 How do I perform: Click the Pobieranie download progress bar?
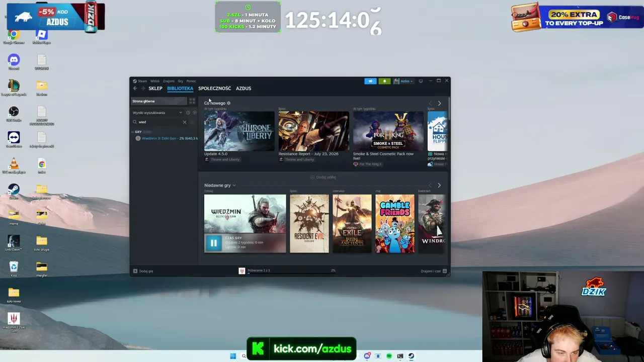click(291, 273)
